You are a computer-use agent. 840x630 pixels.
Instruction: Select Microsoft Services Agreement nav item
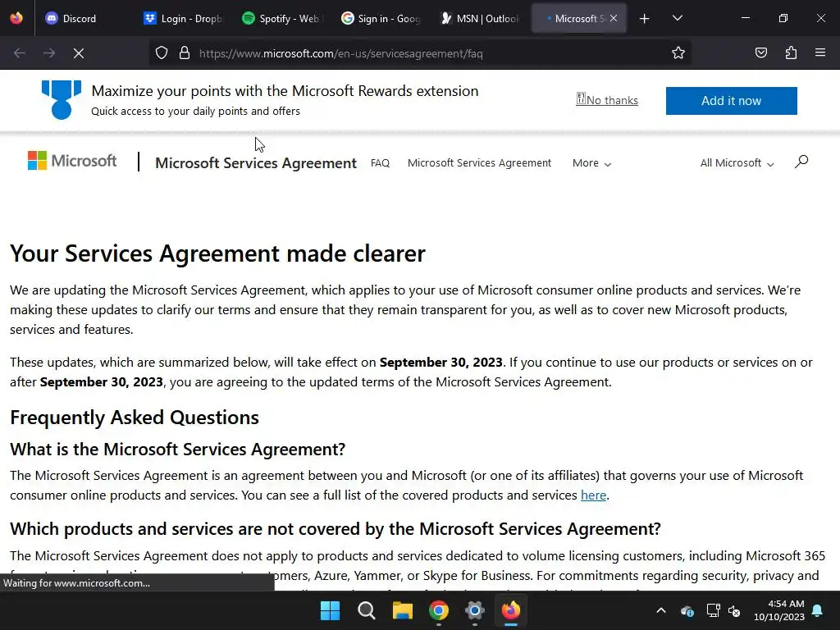tap(479, 163)
